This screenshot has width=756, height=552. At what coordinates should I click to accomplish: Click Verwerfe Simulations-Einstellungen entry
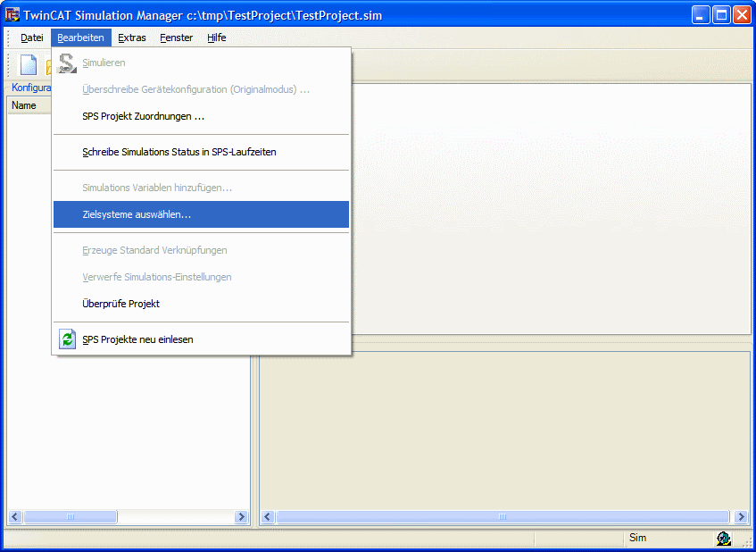[201, 277]
